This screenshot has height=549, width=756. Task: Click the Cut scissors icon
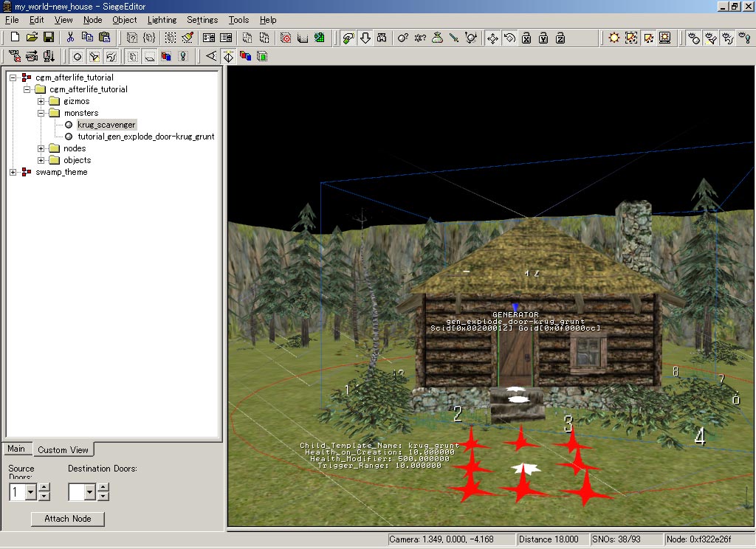(71, 38)
